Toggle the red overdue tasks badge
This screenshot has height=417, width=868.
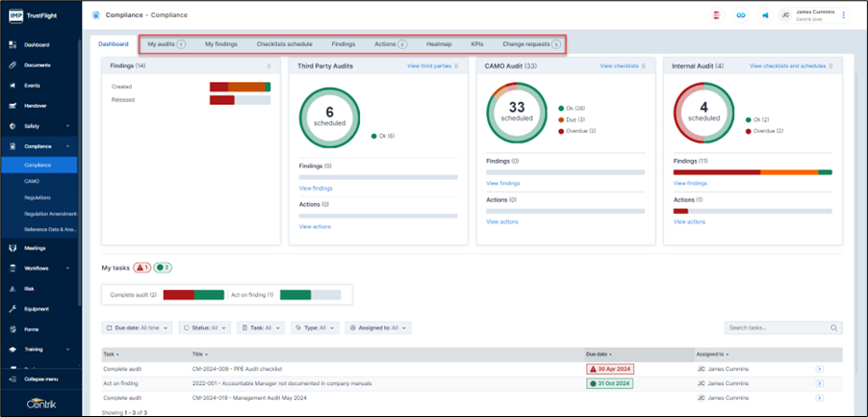(141, 268)
